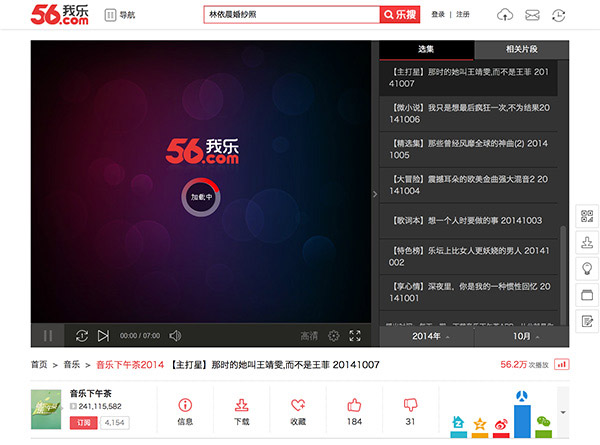Click the sidebar window layout icon
Image resolution: width=600 pixels, height=445 pixels.
coord(587,295)
